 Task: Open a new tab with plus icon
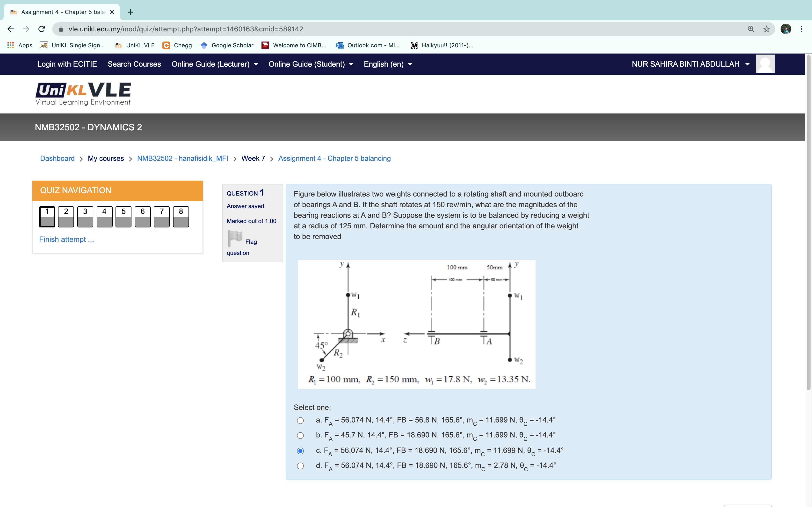click(130, 12)
